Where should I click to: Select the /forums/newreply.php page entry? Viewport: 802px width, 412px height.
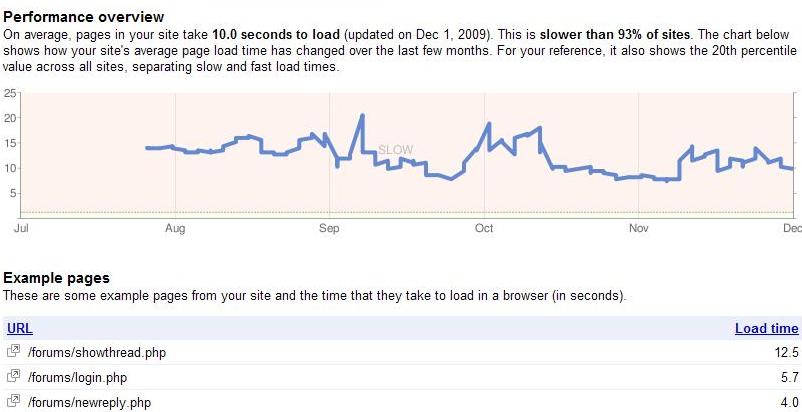coord(88,402)
